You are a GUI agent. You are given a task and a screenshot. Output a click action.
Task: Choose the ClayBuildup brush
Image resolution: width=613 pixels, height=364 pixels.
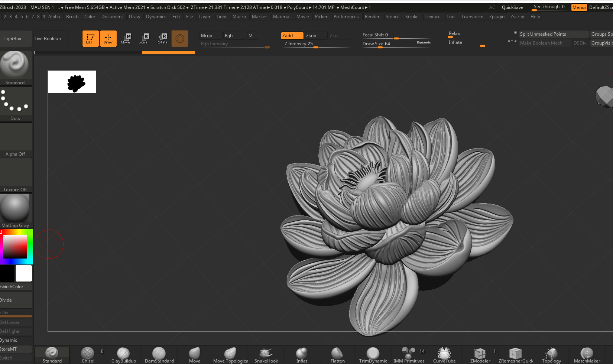point(123,355)
